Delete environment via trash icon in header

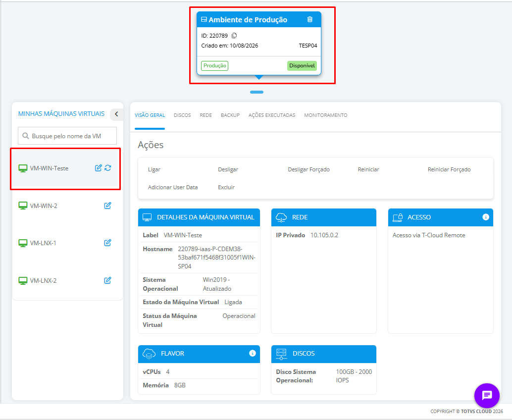point(309,20)
